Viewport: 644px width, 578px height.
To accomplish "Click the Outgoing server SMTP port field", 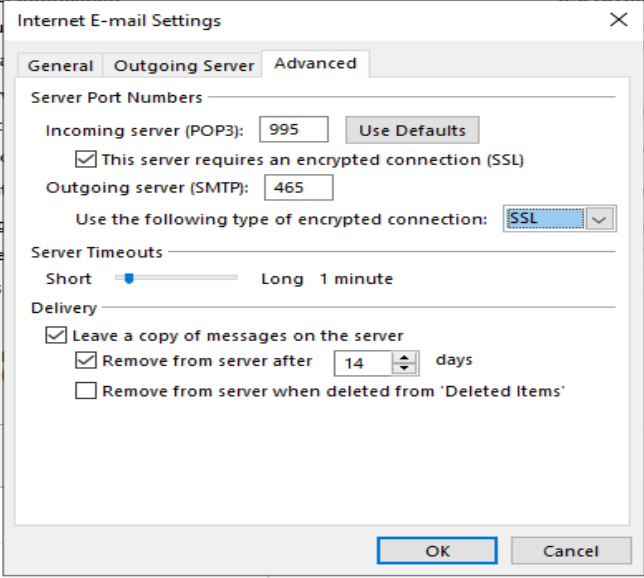I will 298,187.
